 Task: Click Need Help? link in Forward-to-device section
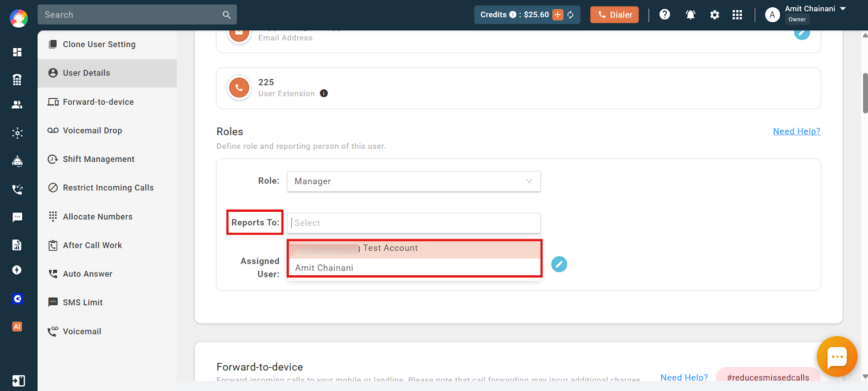pos(684,377)
